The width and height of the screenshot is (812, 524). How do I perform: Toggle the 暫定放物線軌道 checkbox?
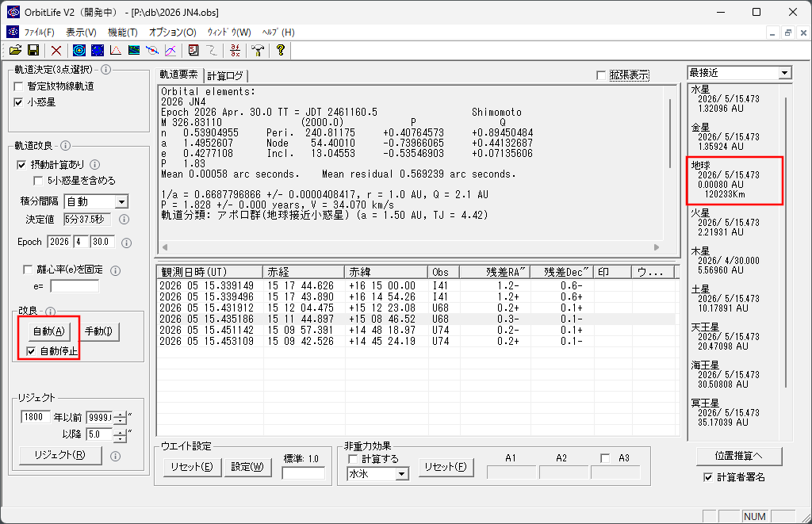[x=19, y=86]
